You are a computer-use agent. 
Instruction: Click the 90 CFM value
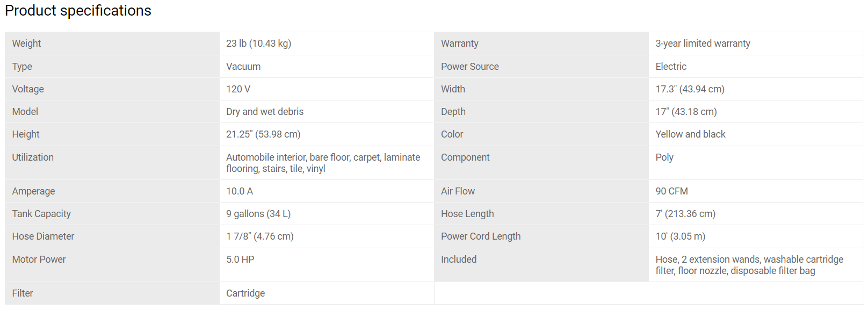671,191
